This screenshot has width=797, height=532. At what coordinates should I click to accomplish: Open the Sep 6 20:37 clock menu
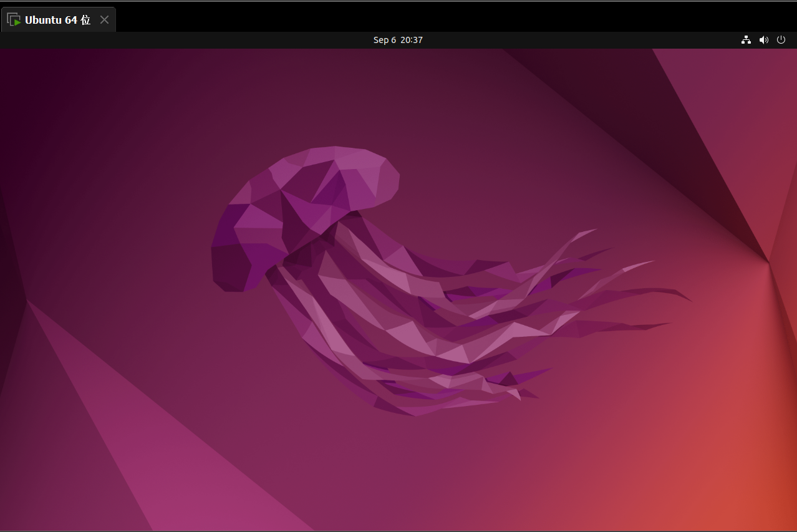point(398,40)
